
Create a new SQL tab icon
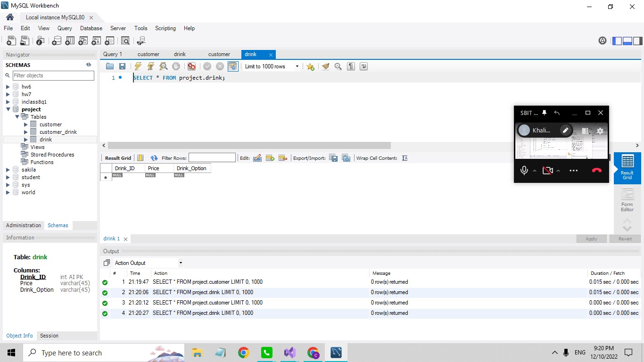coord(11,41)
